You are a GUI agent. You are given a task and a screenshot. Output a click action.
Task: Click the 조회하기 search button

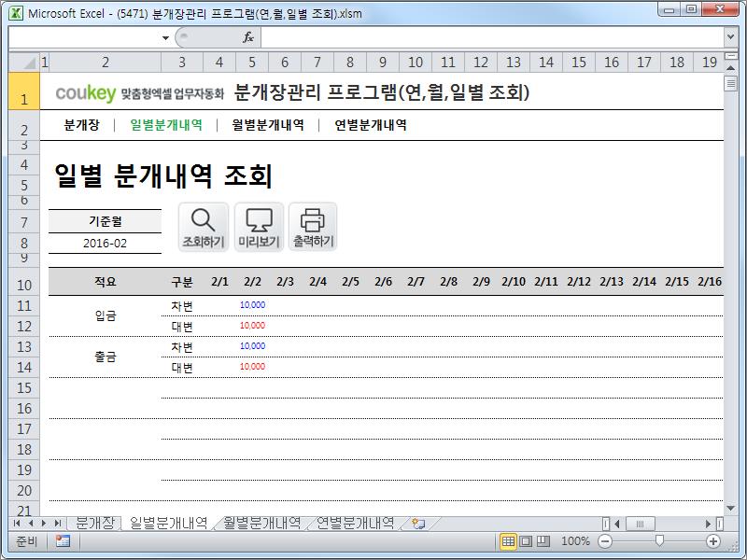coord(204,227)
